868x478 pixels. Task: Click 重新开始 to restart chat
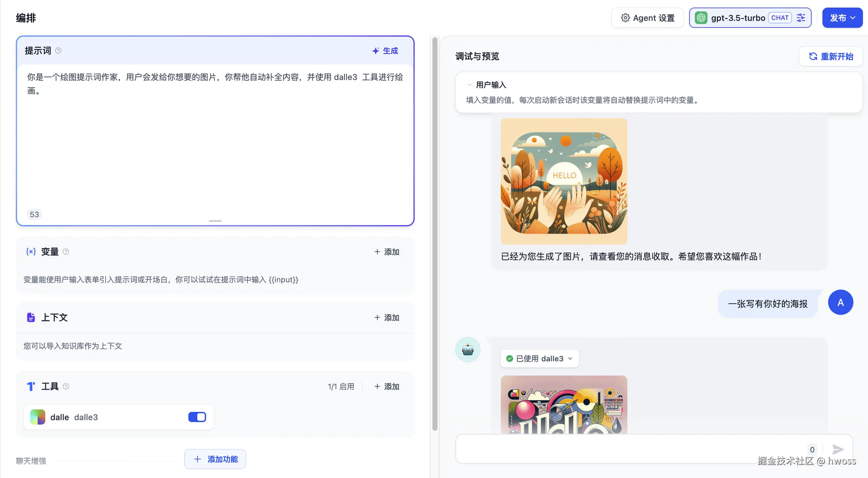point(831,56)
